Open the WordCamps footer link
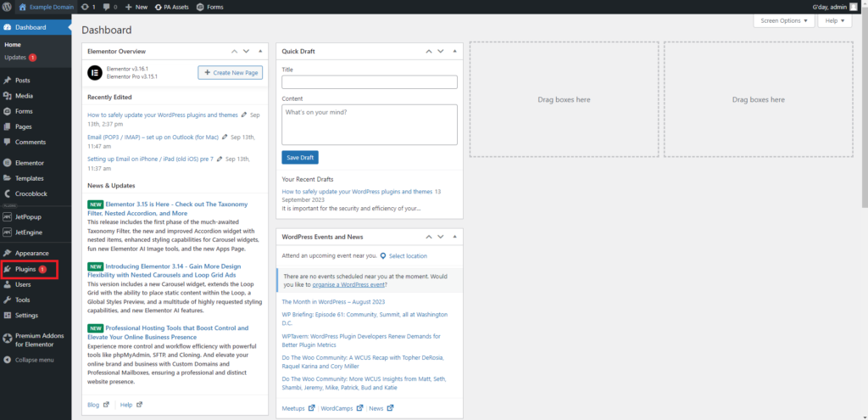868x420 pixels. pyautogui.click(x=342, y=408)
